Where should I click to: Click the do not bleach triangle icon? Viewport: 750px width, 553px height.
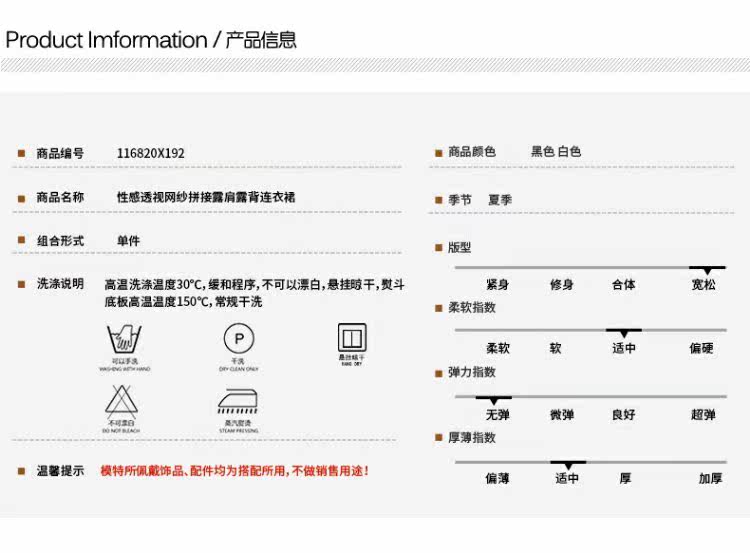point(121,401)
